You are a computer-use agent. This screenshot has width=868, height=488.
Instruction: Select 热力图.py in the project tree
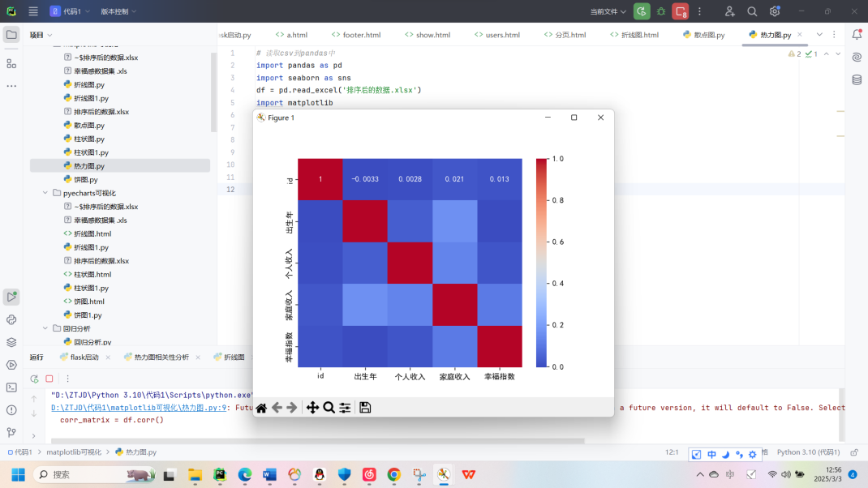tap(120, 166)
